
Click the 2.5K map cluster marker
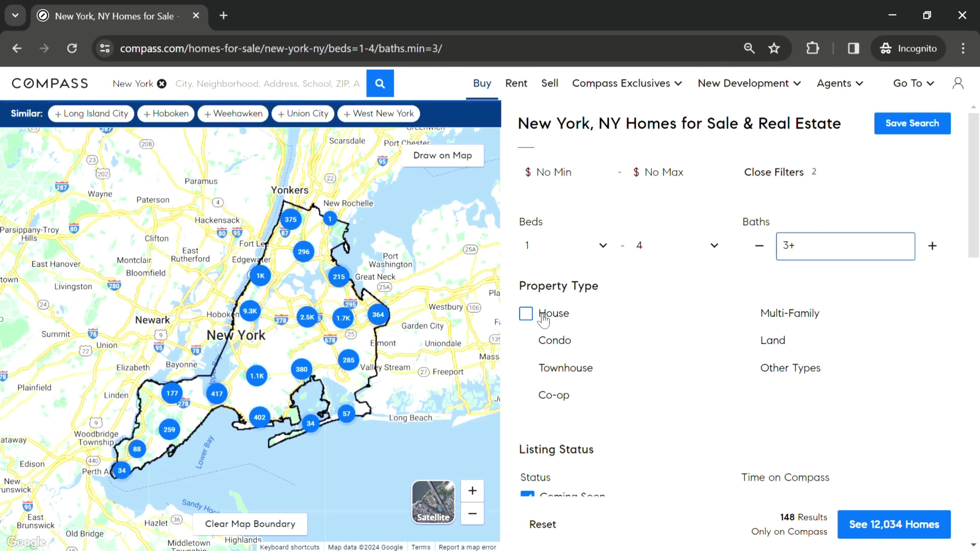pyautogui.click(x=307, y=317)
